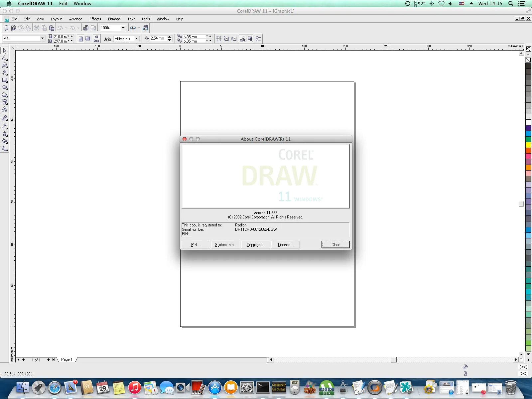Viewport: 532px width, 399px height.
Task: Select the Freehand drawing tool
Action: point(5,73)
